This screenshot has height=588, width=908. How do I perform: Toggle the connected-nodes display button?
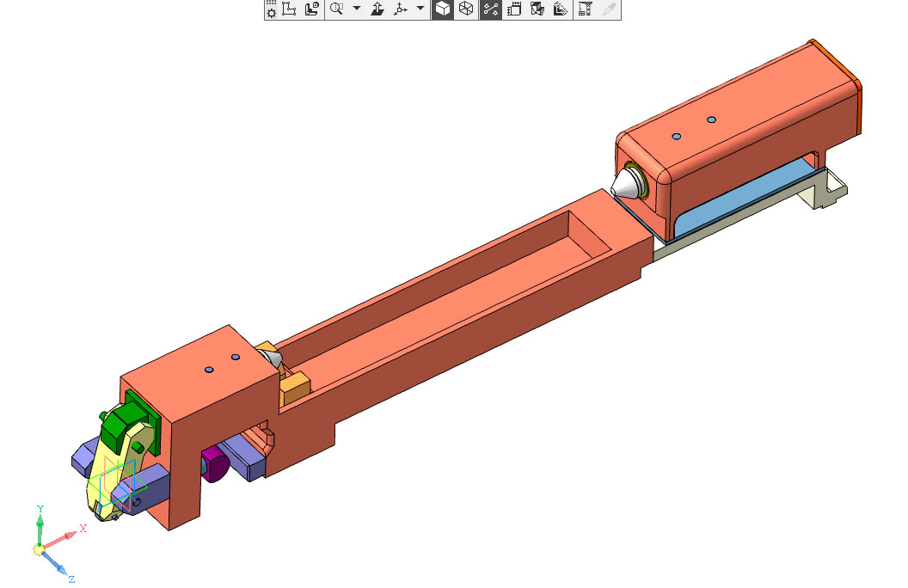pos(490,9)
